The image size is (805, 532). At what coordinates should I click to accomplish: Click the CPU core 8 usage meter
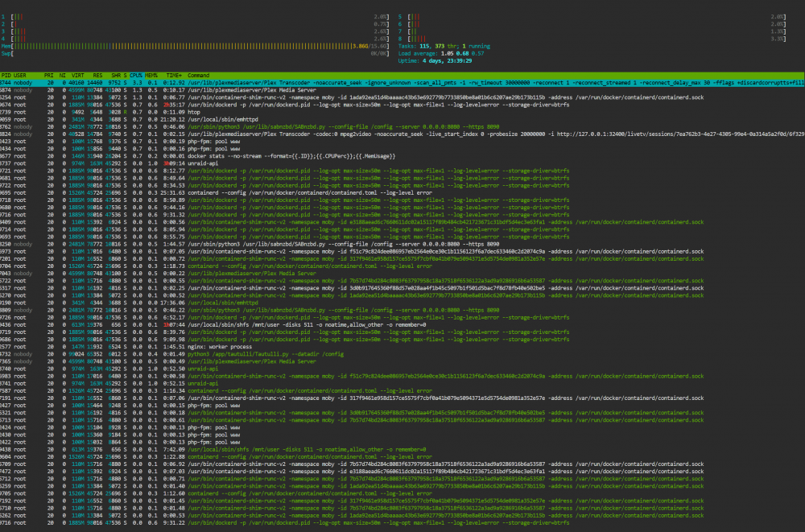point(592,39)
